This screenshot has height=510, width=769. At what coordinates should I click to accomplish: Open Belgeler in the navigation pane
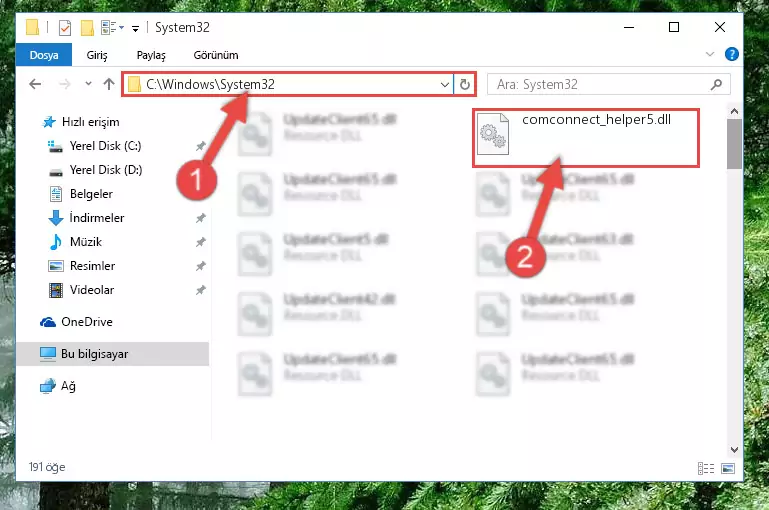[91, 194]
